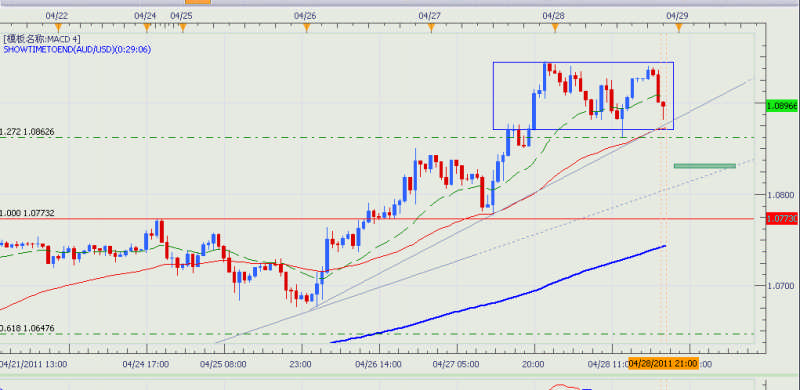Select the 1.000 1.07732 Fibonacci label

(x=27, y=213)
